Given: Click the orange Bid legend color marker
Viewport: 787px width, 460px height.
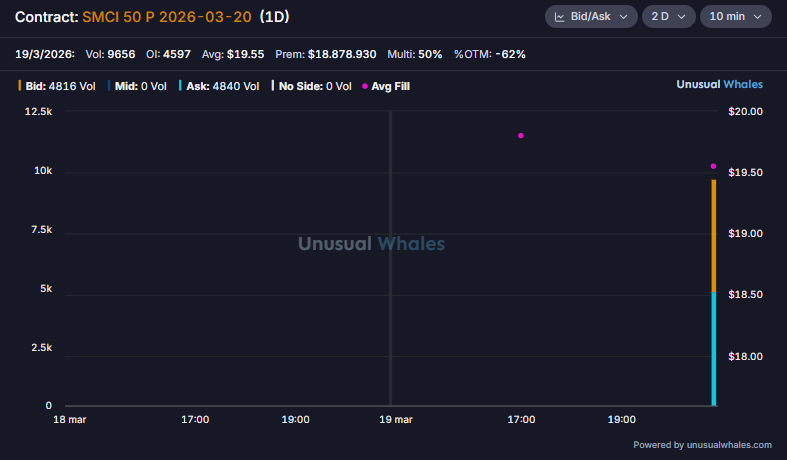Looking at the screenshot, I should [20, 86].
